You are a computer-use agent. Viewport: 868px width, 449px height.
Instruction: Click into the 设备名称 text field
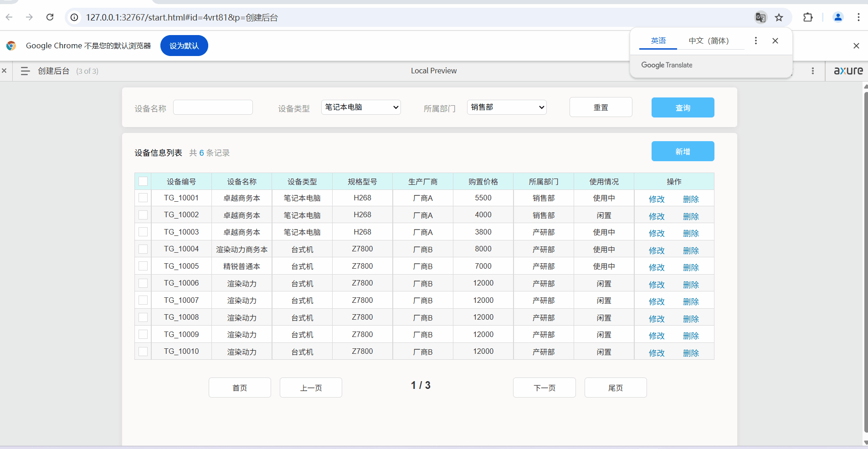pos(213,107)
